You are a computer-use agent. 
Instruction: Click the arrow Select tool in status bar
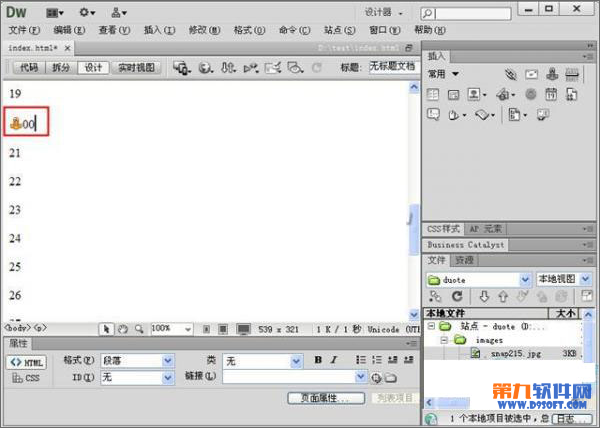coord(106,328)
